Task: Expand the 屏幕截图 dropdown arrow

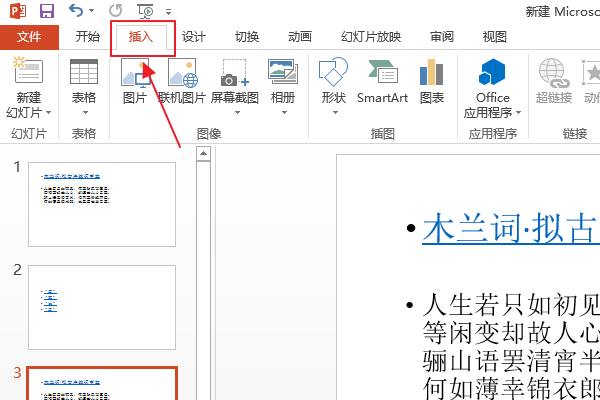Action: 237,113
